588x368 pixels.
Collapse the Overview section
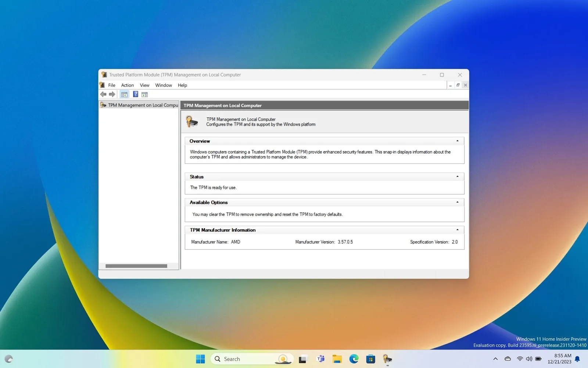pyautogui.click(x=457, y=141)
